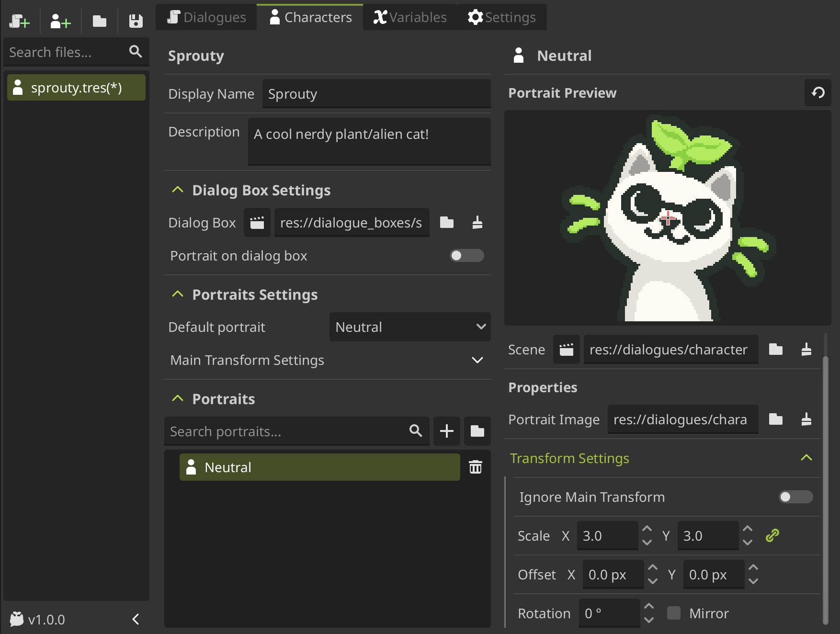Click the new character icon
The image size is (840, 634).
coord(60,21)
